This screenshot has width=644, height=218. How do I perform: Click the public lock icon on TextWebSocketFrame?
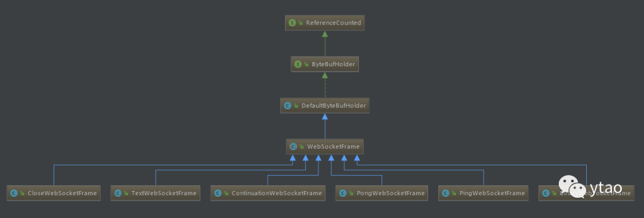126,194
